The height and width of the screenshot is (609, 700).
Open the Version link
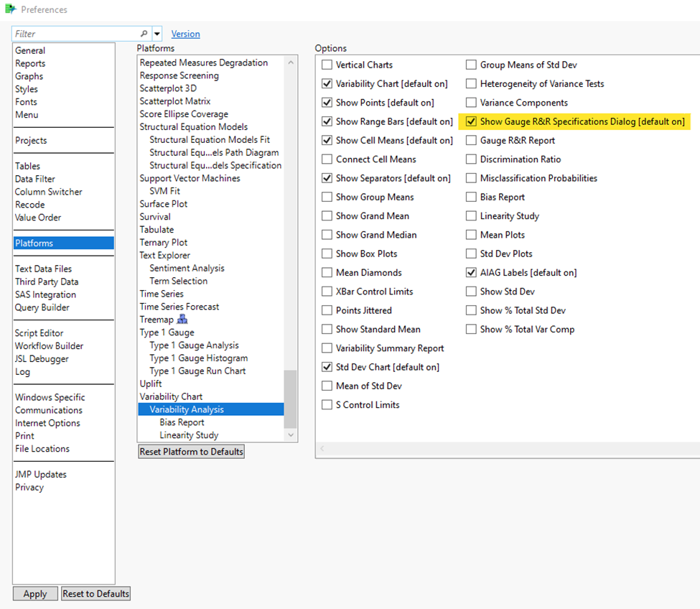pos(185,33)
